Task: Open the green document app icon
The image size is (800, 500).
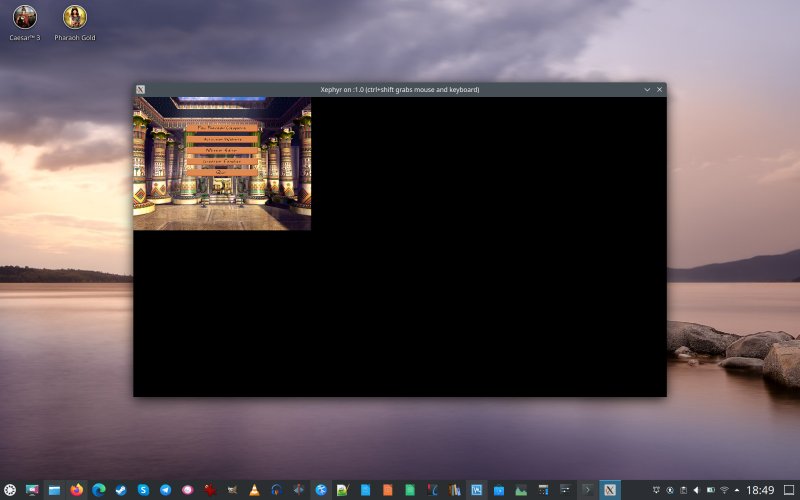Action: pos(410,490)
